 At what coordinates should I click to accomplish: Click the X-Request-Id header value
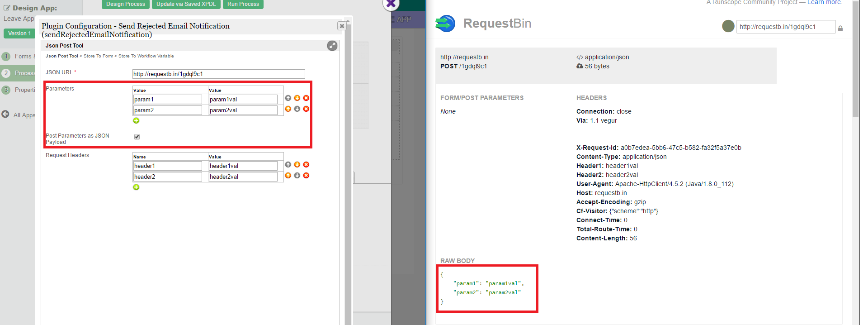tap(681, 148)
